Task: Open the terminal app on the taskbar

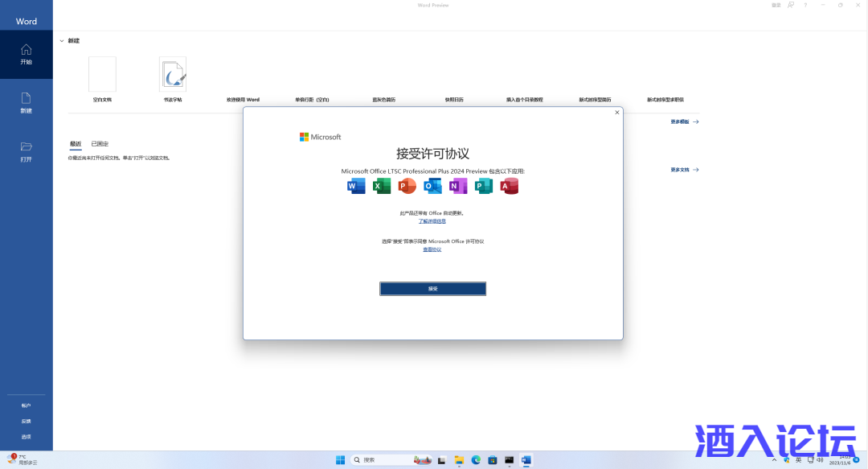Action: click(x=509, y=460)
